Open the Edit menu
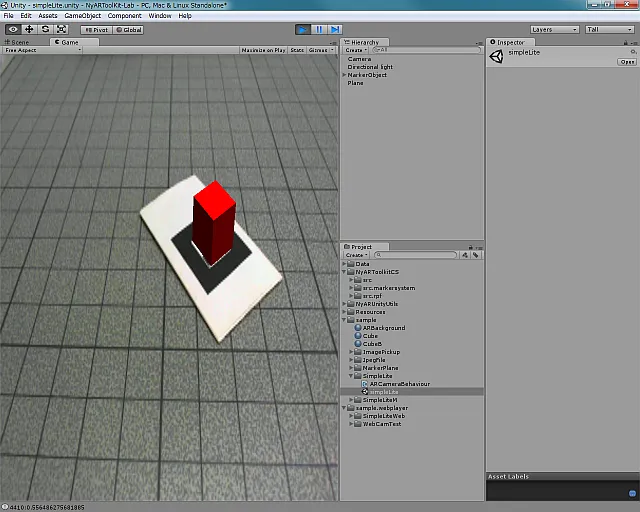Viewport: 640px width, 512px height. coord(26,16)
